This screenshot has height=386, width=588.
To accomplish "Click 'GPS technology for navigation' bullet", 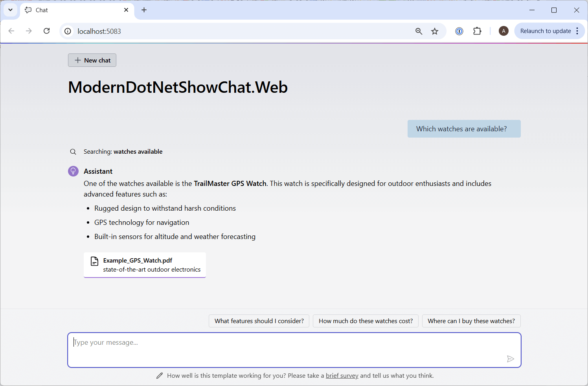I will (142, 222).
